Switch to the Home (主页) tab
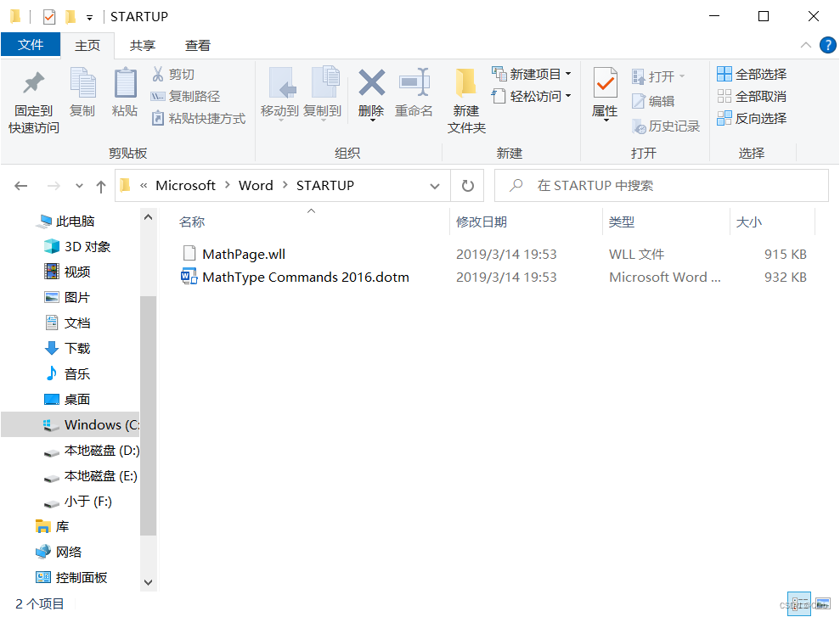 87,46
